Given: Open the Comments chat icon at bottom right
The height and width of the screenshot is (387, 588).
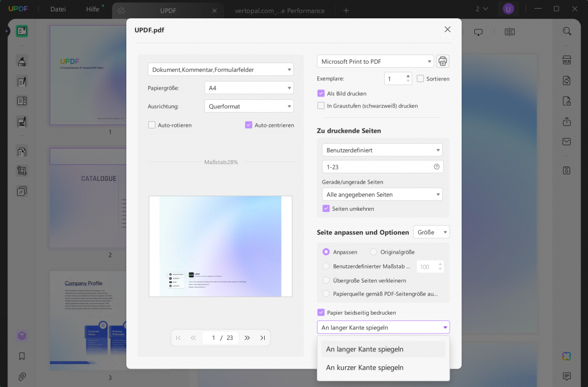Looking at the screenshot, I should [567, 376].
